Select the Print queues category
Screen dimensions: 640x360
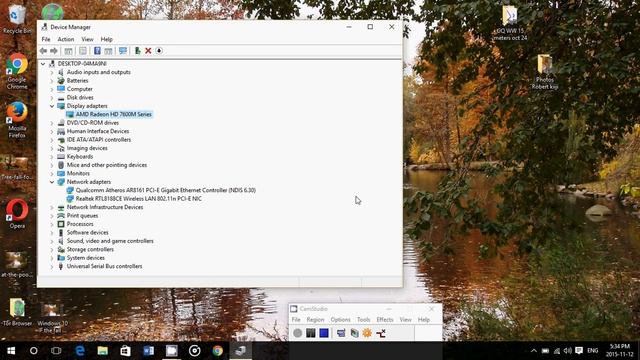[x=82, y=216]
